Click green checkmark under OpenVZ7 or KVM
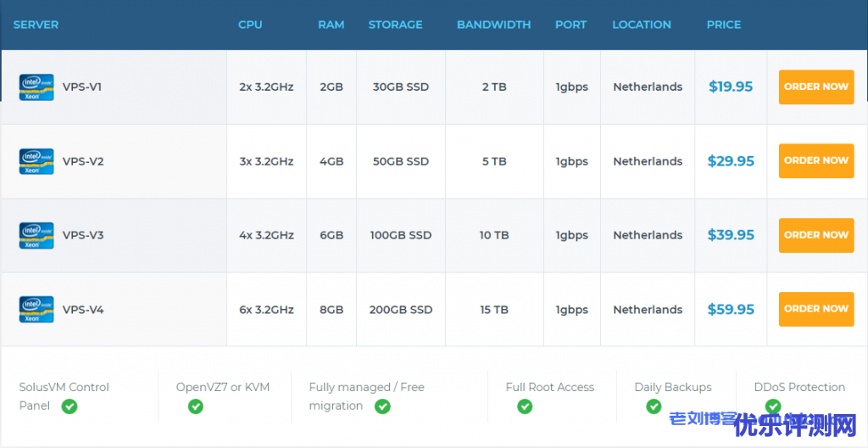Image resolution: width=868 pixels, height=448 pixels. click(x=196, y=406)
